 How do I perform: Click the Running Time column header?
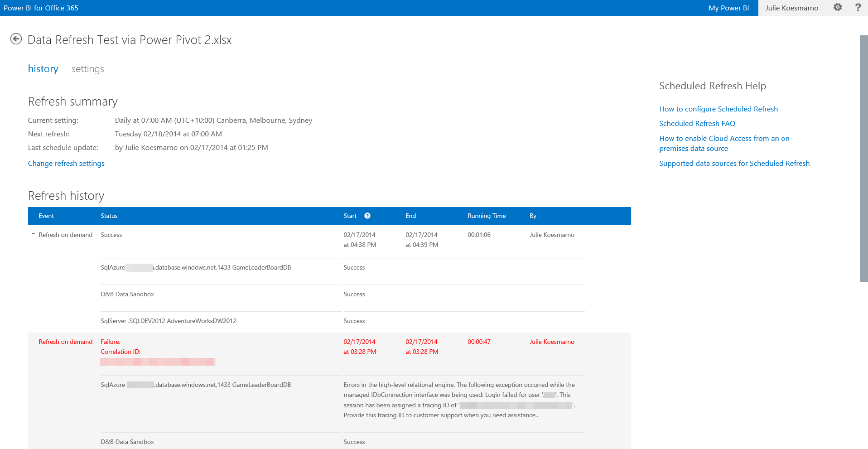click(x=487, y=216)
